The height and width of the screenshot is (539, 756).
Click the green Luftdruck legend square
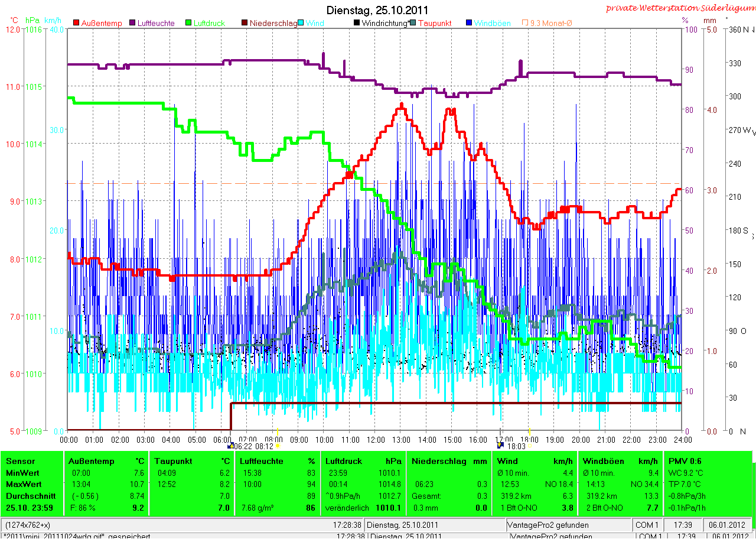(188, 23)
